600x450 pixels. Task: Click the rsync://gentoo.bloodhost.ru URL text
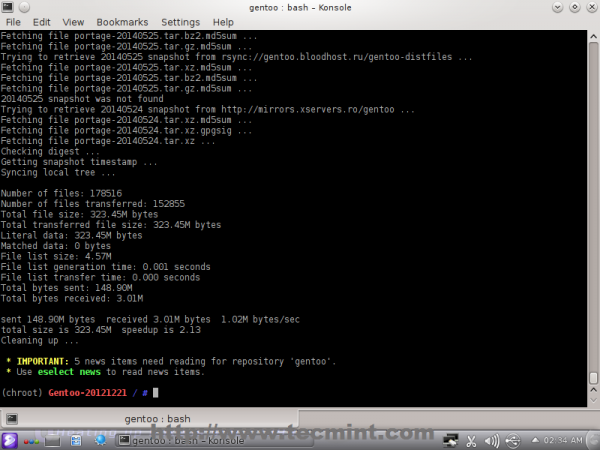pyautogui.click(x=337, y=57)
